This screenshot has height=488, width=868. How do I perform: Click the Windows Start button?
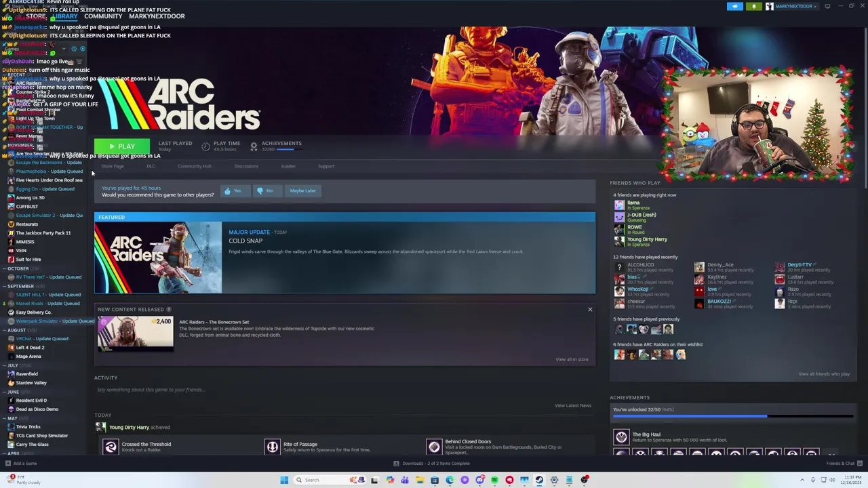[x=284, y=480]
